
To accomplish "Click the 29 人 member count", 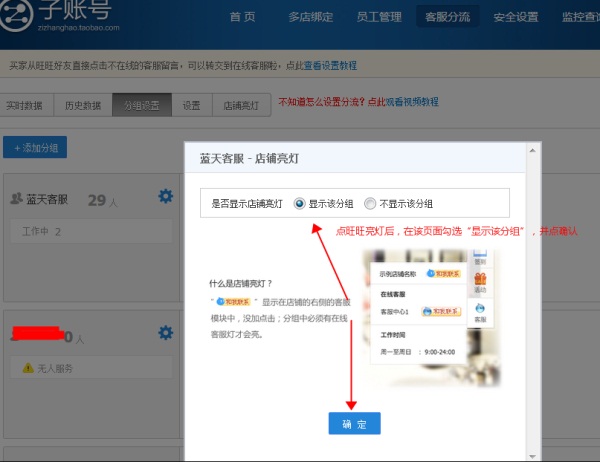I will 102,201.
